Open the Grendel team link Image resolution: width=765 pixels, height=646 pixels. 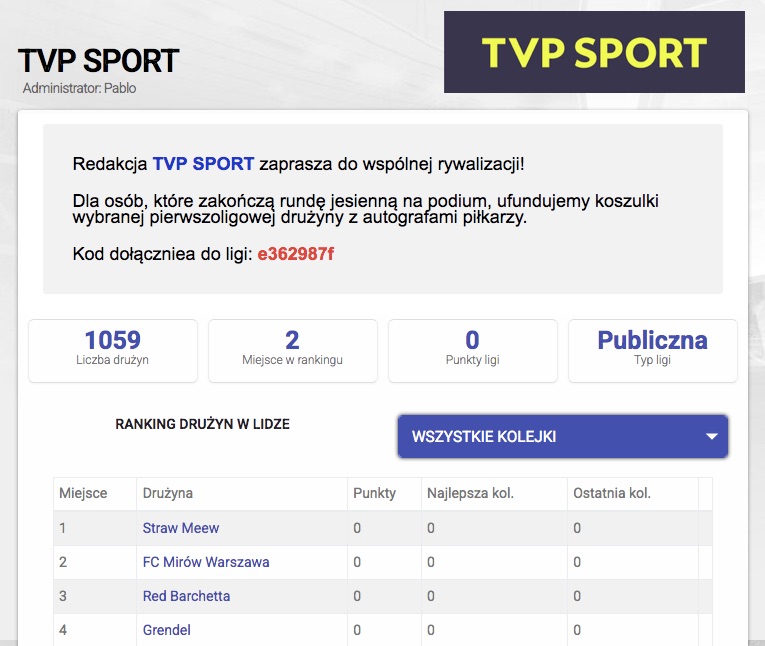166,630
